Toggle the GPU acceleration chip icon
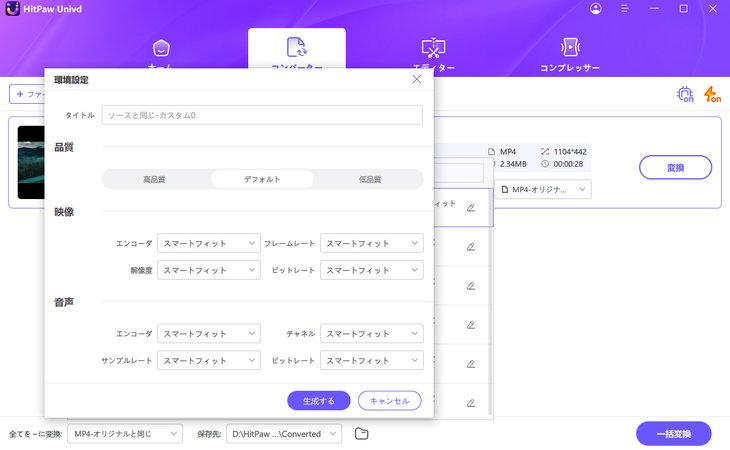 (685, 94)
